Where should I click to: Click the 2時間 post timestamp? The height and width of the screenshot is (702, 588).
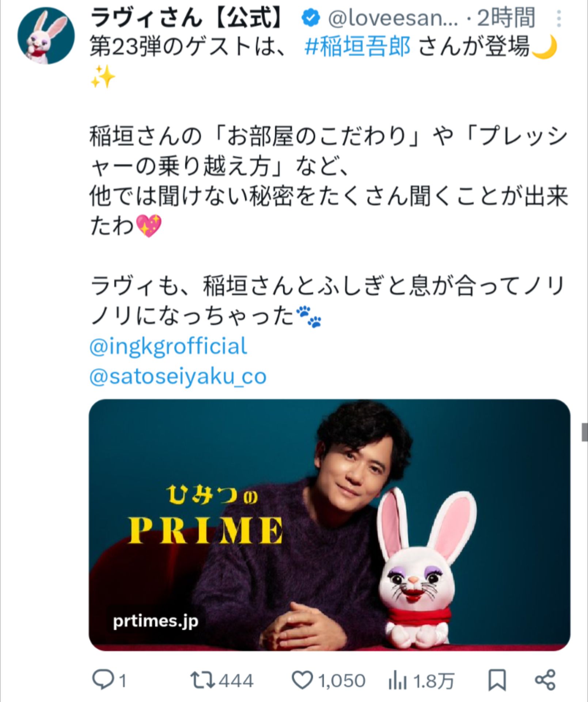coord(506,18)
